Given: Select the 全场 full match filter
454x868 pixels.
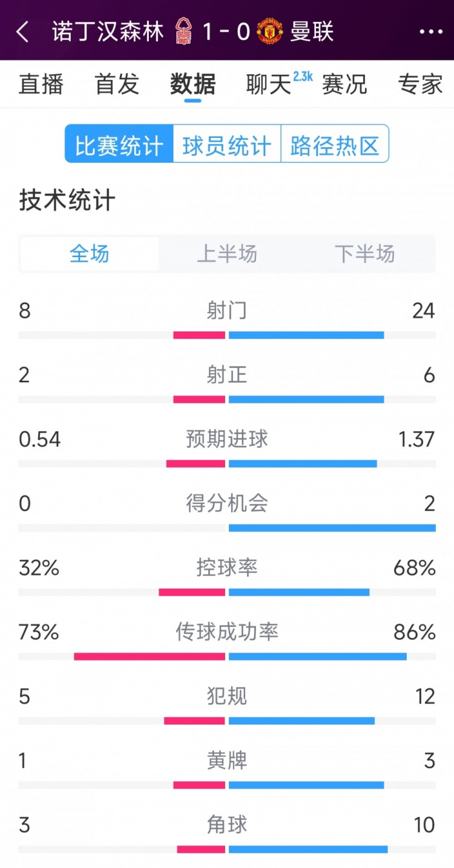Looking at the screenshot, I should pos(90,253).
